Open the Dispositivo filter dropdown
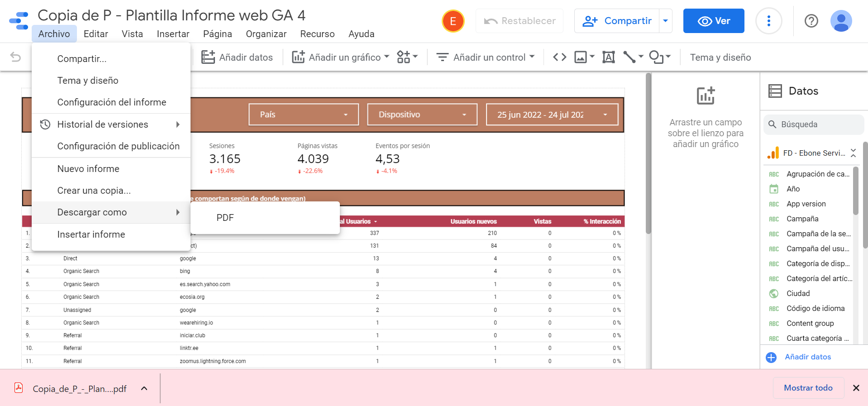This screenshot has height=406, width=868. point(422,115)
